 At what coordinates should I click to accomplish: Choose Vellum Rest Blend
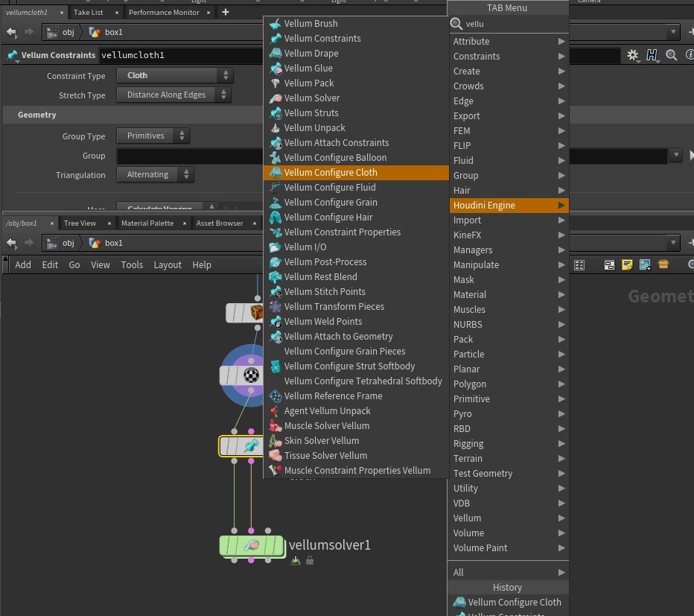click(x=356, y=277)
